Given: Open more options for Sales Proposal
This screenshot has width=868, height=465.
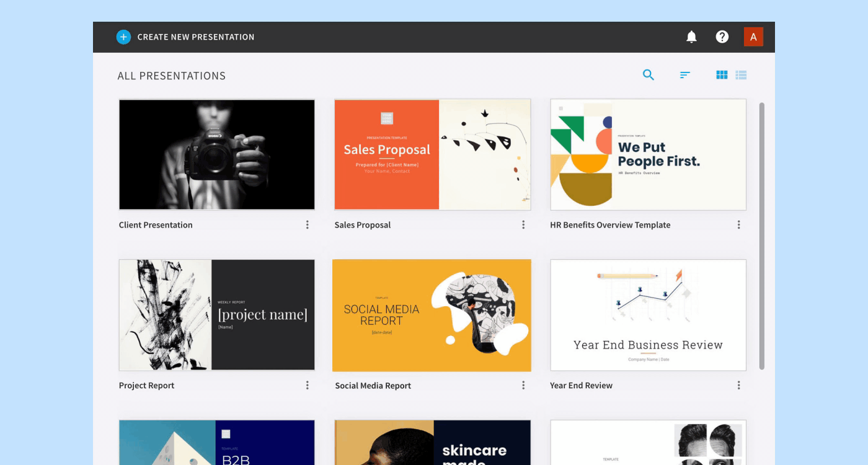Looking at the screenshot, I should (x=523, y=225).
